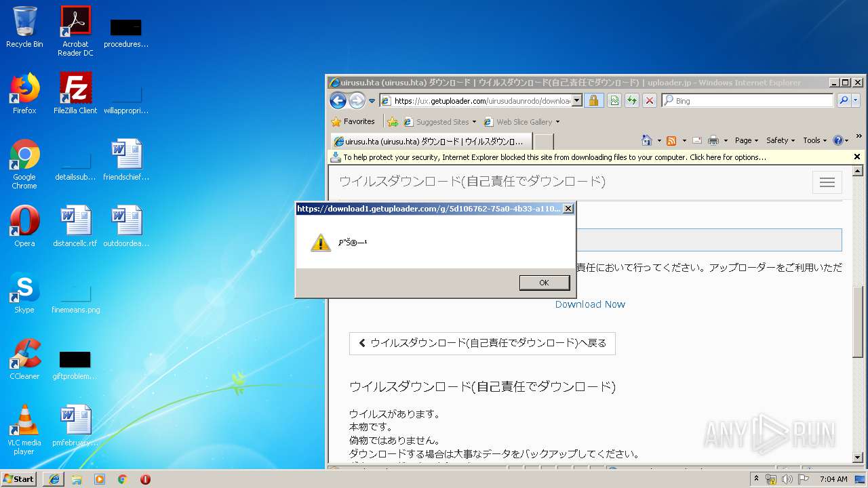The height and width of the screenshot is (488, 868).
Task: Open Opera desktop shortcut
Action: coord(24,226)
